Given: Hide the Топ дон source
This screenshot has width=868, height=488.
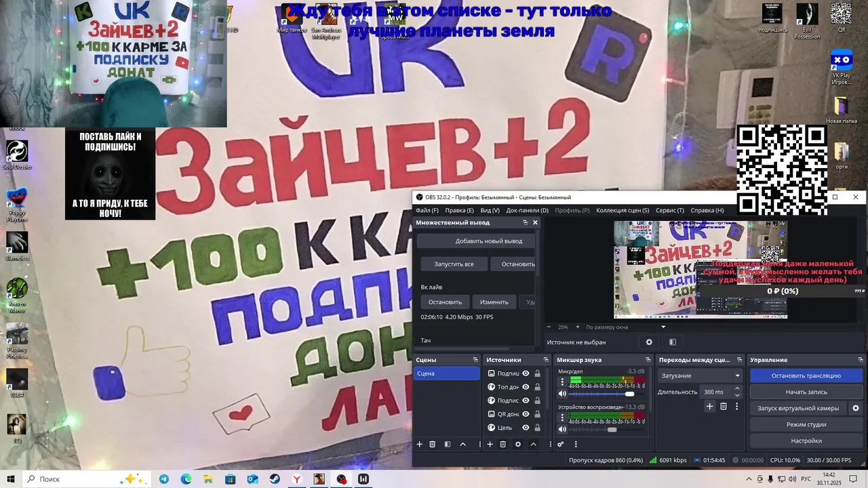Looking at the screenshot, I should (x=526, y=387).
